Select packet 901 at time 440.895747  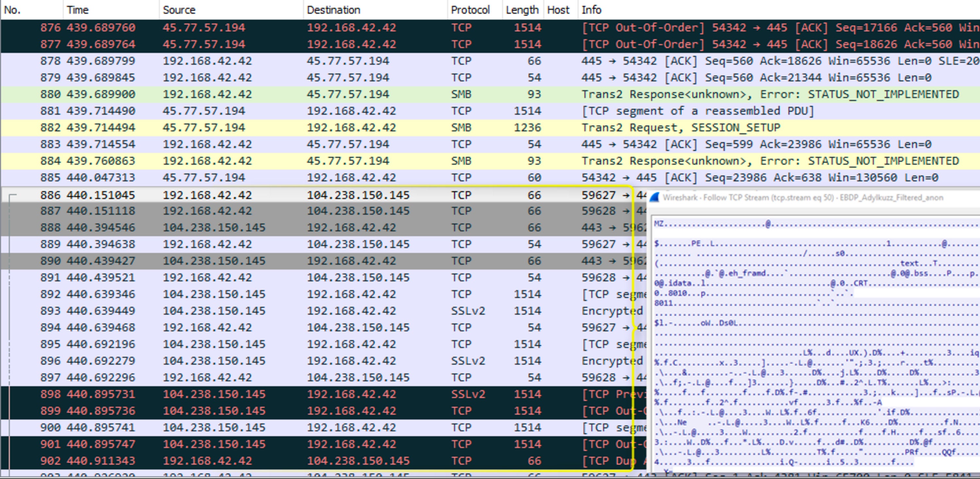click(323, 445)
